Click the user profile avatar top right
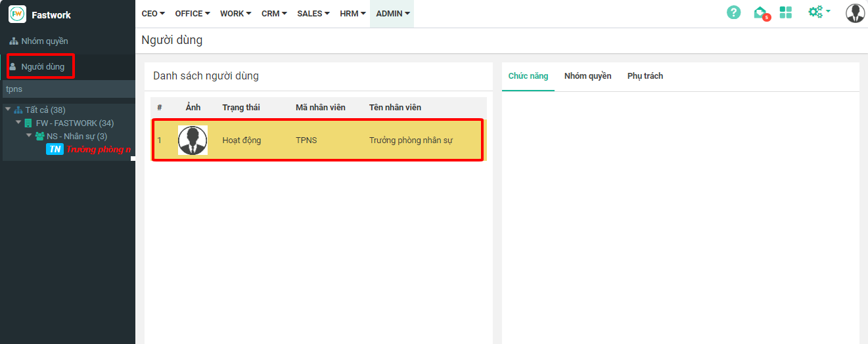The image size is (868, 344). [x=855, y=13]
